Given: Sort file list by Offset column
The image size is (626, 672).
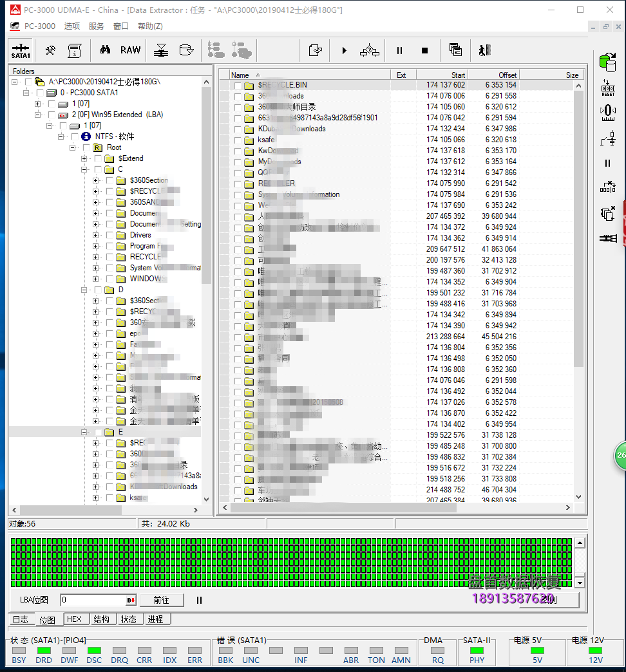Looking at the screenshot, I should (x=493, y=75).
